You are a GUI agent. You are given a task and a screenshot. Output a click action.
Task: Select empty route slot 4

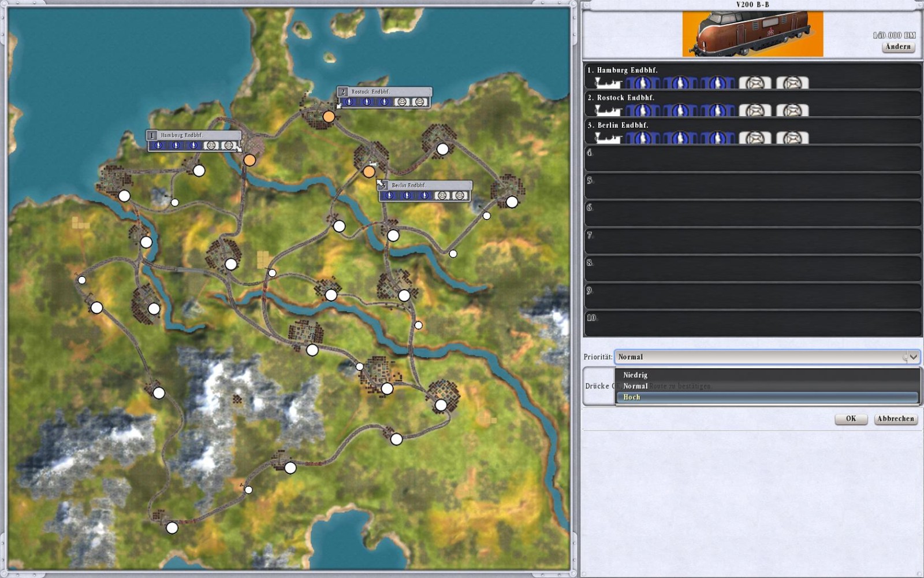752,158
